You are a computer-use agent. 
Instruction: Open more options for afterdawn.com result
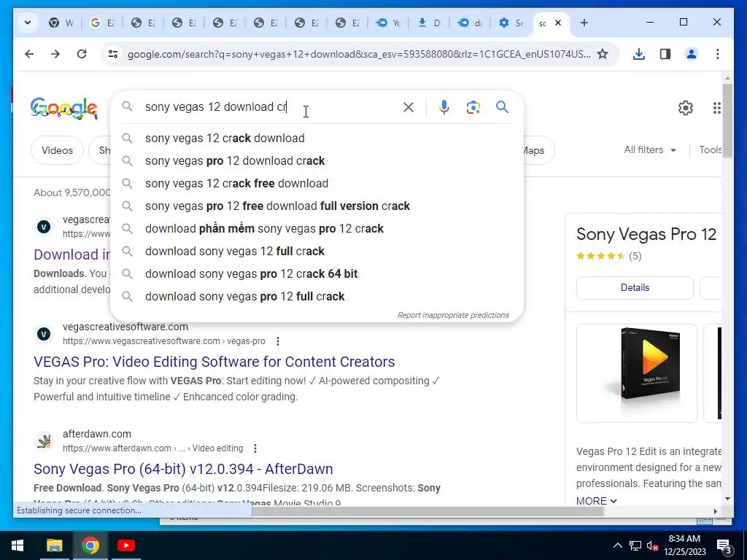pos(255,448)
